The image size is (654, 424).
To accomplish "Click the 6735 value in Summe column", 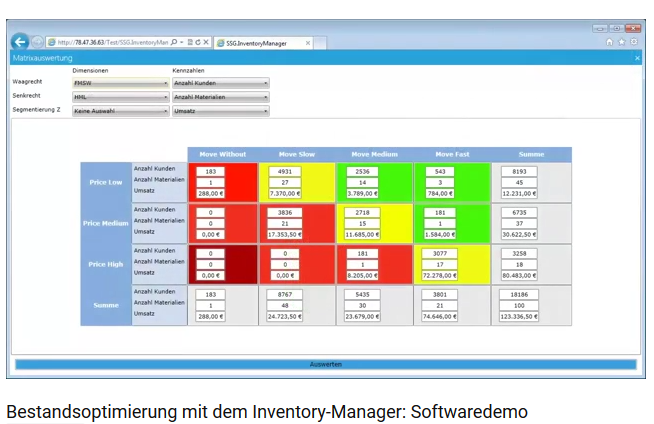I will (519, 212).
